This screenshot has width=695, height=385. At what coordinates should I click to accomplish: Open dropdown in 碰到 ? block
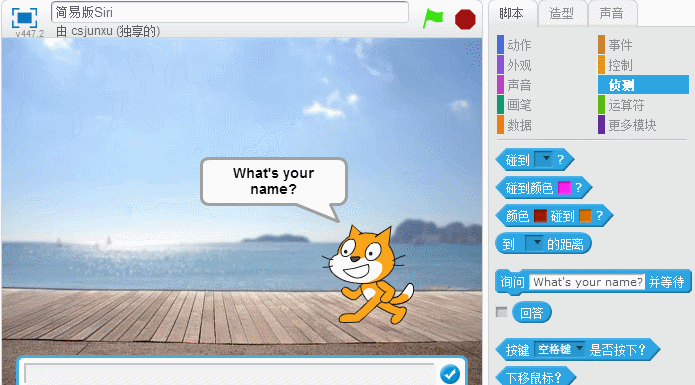tap(543, 159)
